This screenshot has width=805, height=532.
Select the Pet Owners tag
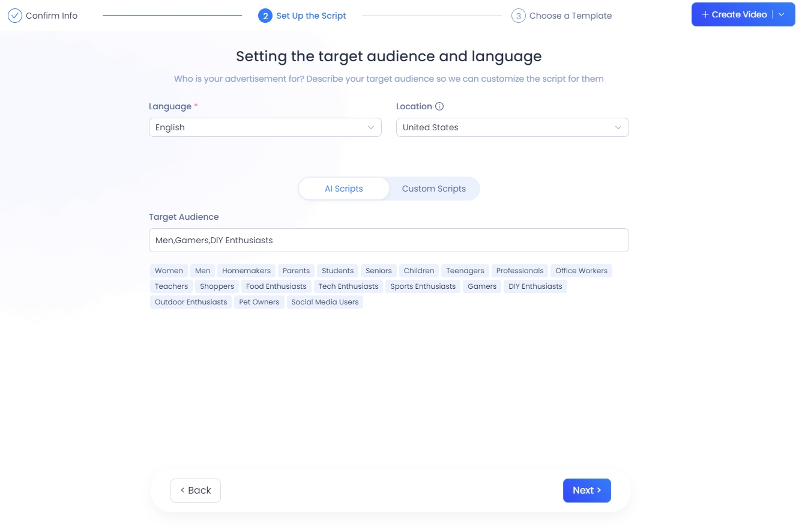259,302
